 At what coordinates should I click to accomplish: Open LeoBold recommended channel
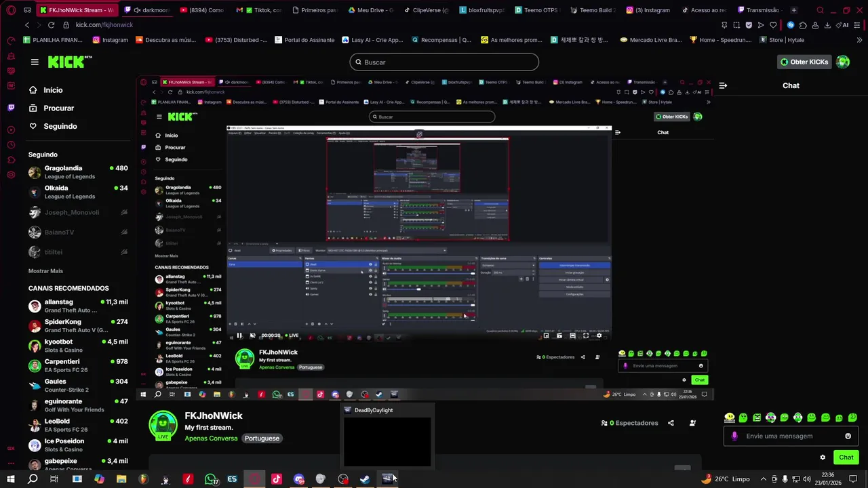tap(78, 425)
